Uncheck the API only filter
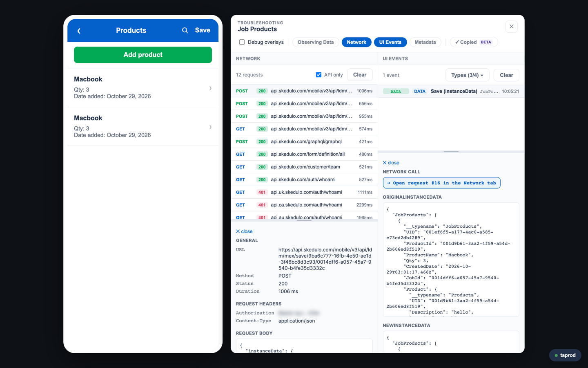 [318, 75]
